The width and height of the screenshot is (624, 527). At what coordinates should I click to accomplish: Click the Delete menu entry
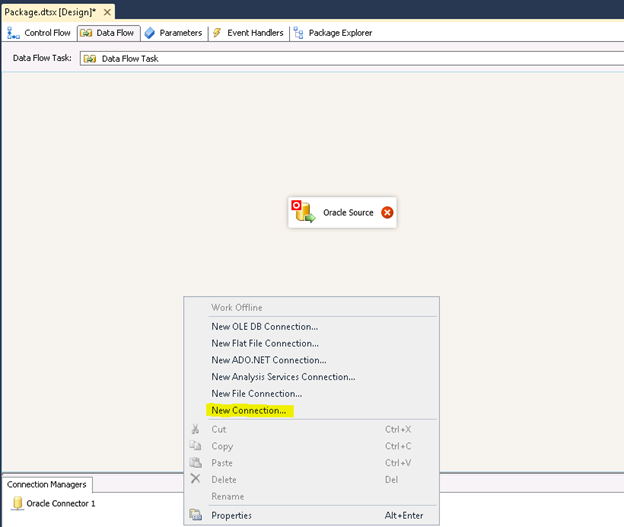[312, 479]
